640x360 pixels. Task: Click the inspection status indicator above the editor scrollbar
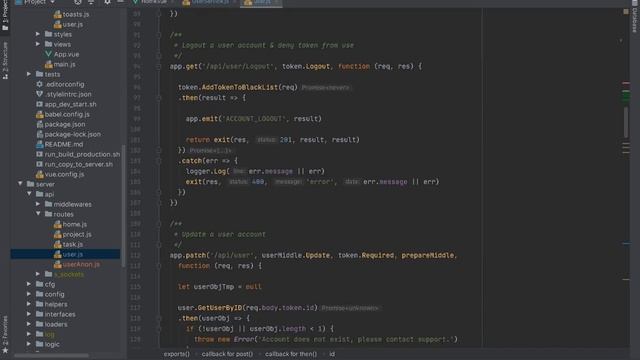tap(626, 12)
